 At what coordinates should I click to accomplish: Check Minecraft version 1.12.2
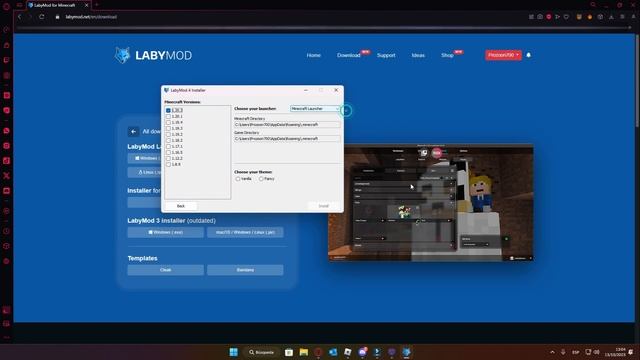click(168, 158)
